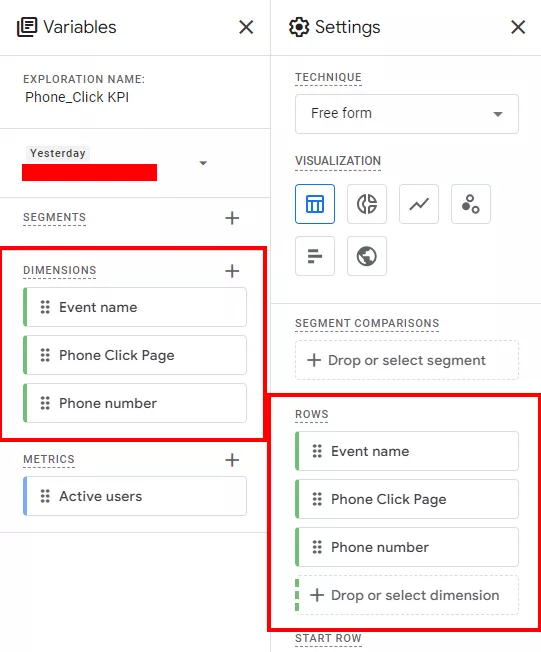Add a new segment with plus icon
Image resolution: width=541 pixels, height=652 pixels.
(x=232, y=218)
